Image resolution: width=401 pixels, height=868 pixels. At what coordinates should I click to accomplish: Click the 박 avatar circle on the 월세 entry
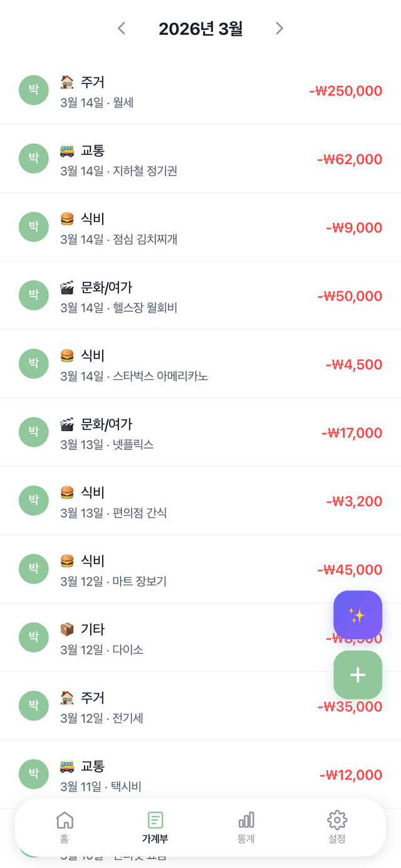[33, 90]
